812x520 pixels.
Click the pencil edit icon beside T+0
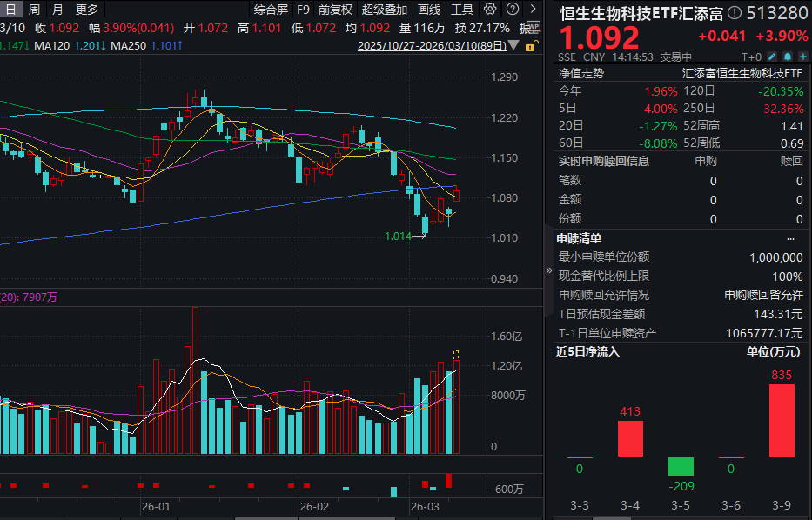pos(772,56)
